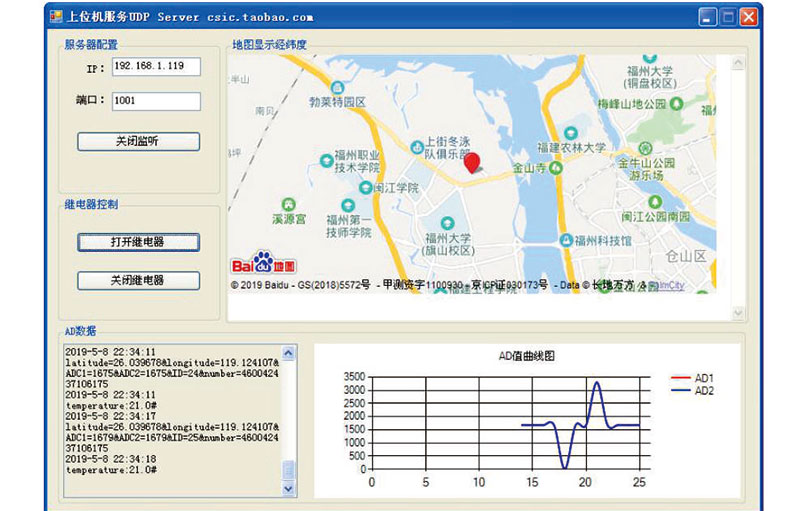Select the 福州大学 旗山校区 map marker icon

[x=447, y=223]
